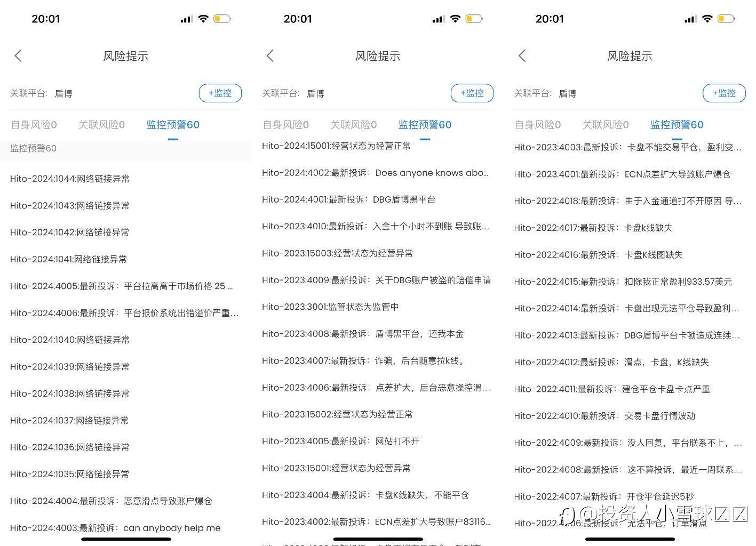Open Hito-2024:4006 平台报价系统出错 complaint
Image resolution: width=756 pixels, height=546 pixels.
pos(124,313)
